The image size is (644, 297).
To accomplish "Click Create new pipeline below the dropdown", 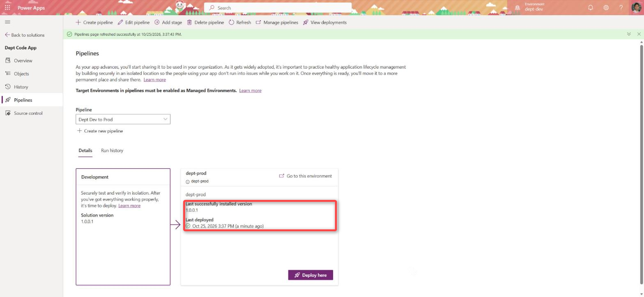I will point(100,131).
